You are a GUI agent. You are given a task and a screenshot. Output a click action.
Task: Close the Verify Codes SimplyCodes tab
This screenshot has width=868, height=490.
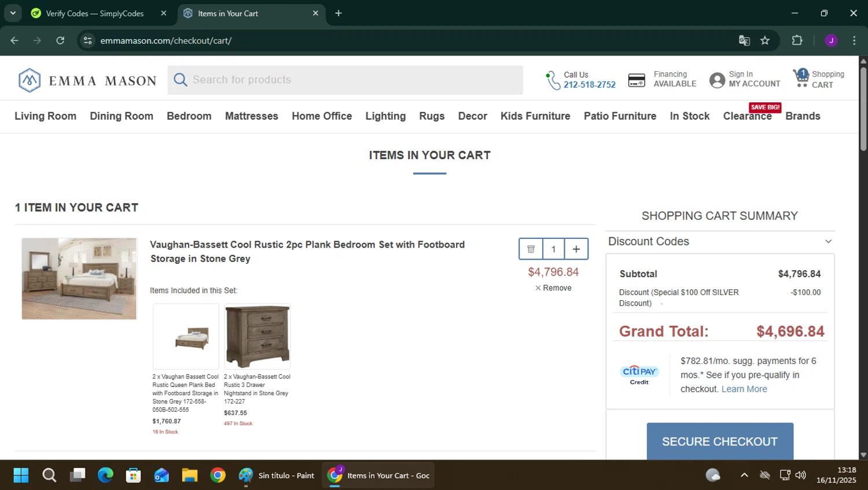pos(164,13)
